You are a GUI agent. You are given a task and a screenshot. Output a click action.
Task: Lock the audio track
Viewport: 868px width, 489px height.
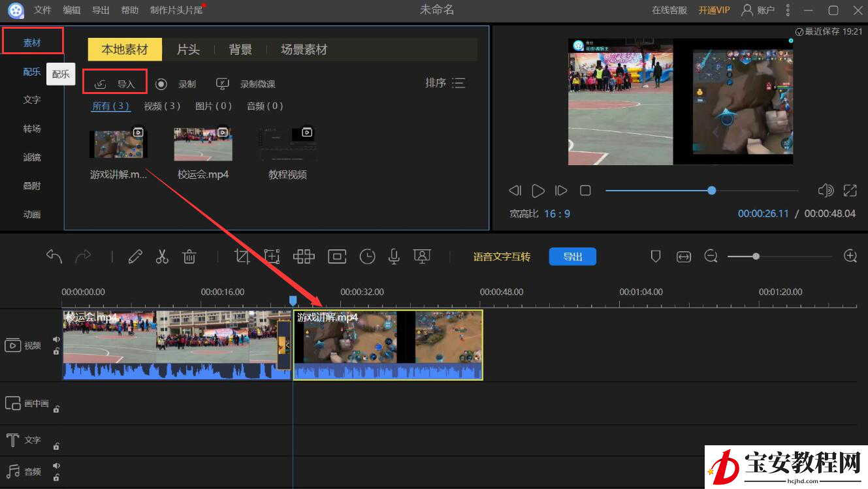click(56, 478)
